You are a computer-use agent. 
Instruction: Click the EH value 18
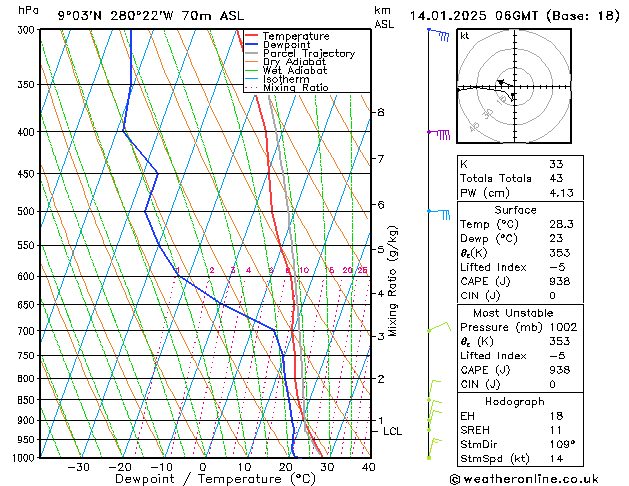point(556,416)
